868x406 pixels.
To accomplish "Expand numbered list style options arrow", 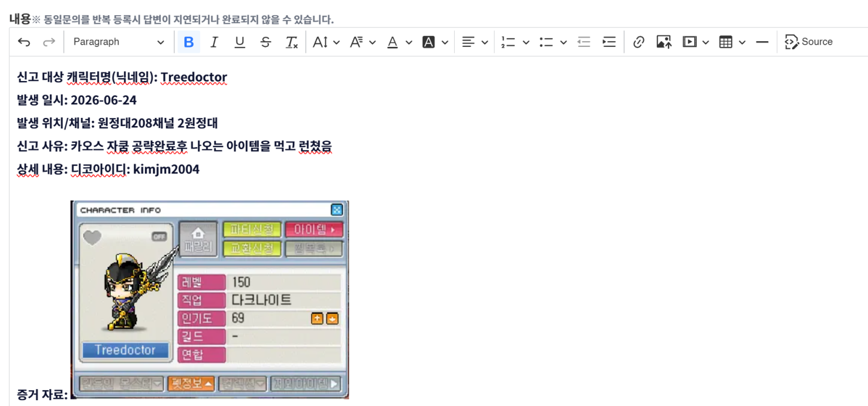I will tap(526, 42).
